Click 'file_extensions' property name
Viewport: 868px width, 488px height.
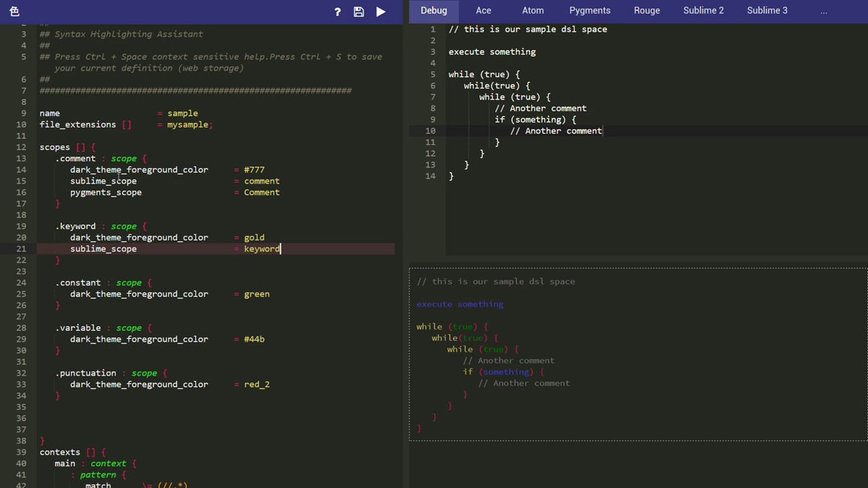point(78,125)
